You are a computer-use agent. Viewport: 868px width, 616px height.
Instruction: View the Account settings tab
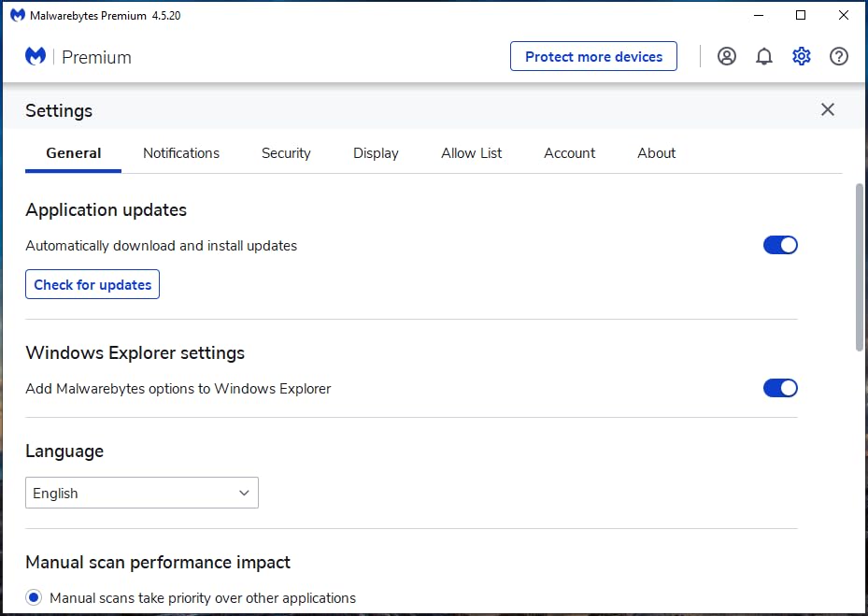[x=569, y=152]
